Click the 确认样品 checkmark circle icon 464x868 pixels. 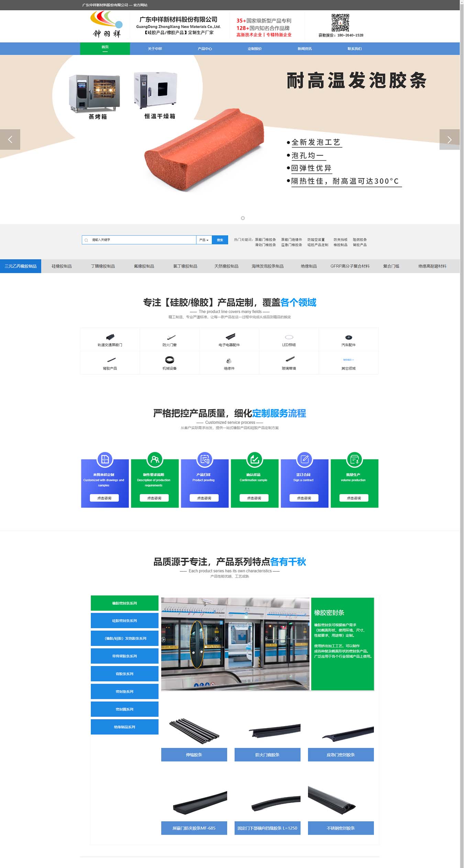coord(254,459)
